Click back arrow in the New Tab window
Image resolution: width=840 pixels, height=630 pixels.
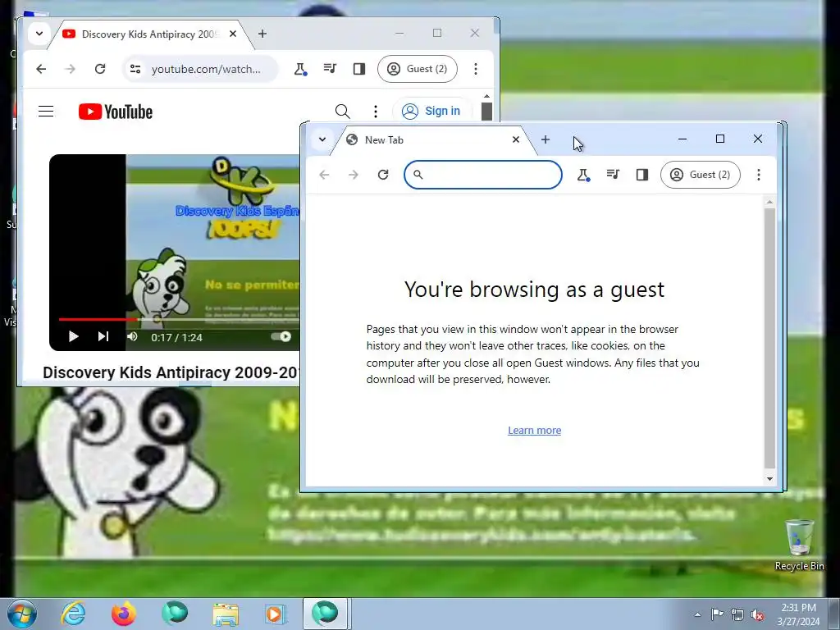click(324, 175)
